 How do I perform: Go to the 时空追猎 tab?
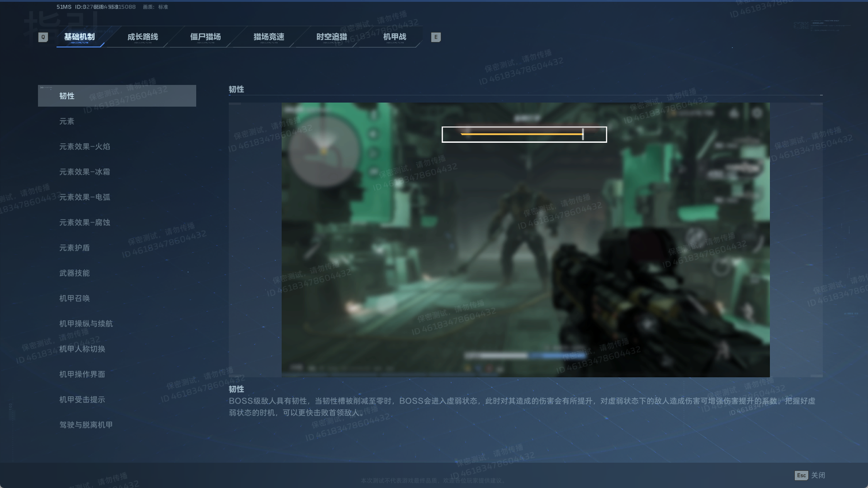pyautogui.click(x=331, y=37)
